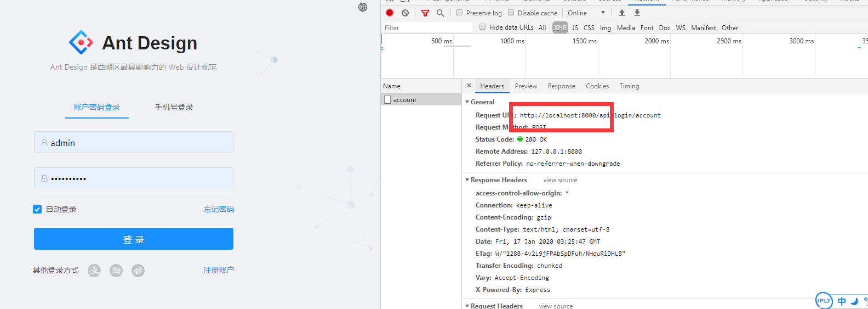Open the Timing tab
Image resolution: width=868 pixels, height=309 pixels.
[629, 86]
